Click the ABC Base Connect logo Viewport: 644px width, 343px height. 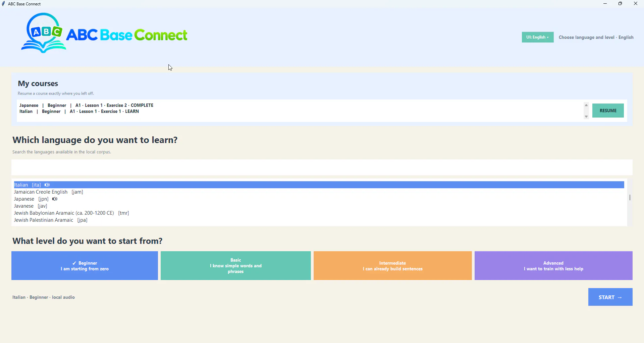104,33
